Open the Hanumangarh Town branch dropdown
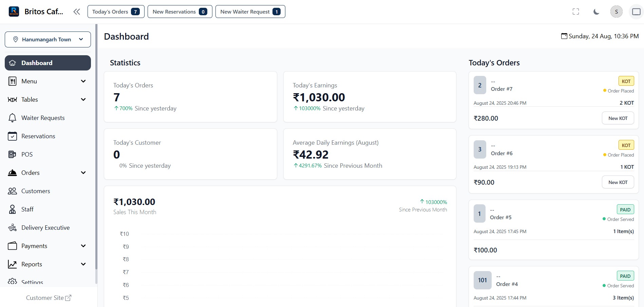644x307 pixels. (x=48, y=40)
